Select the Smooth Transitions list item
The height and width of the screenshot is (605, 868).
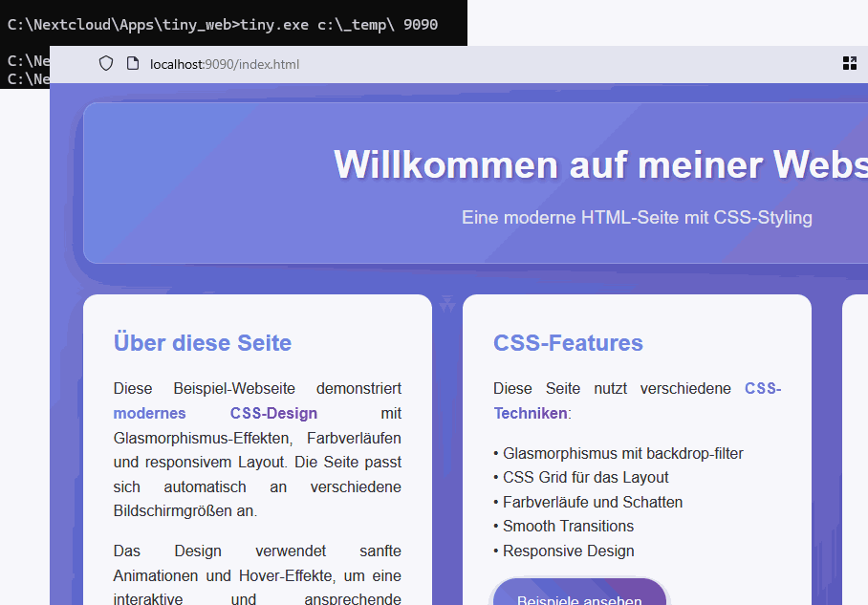pos(564,526)
